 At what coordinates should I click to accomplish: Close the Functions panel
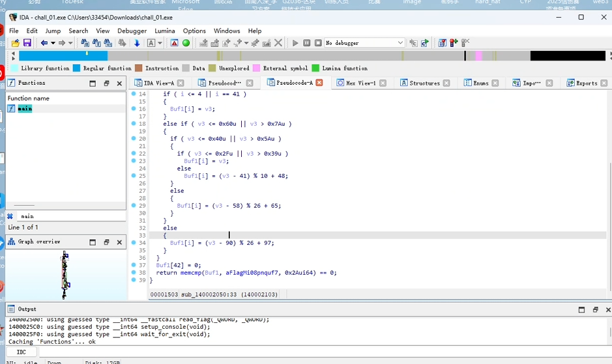(119, 83)
